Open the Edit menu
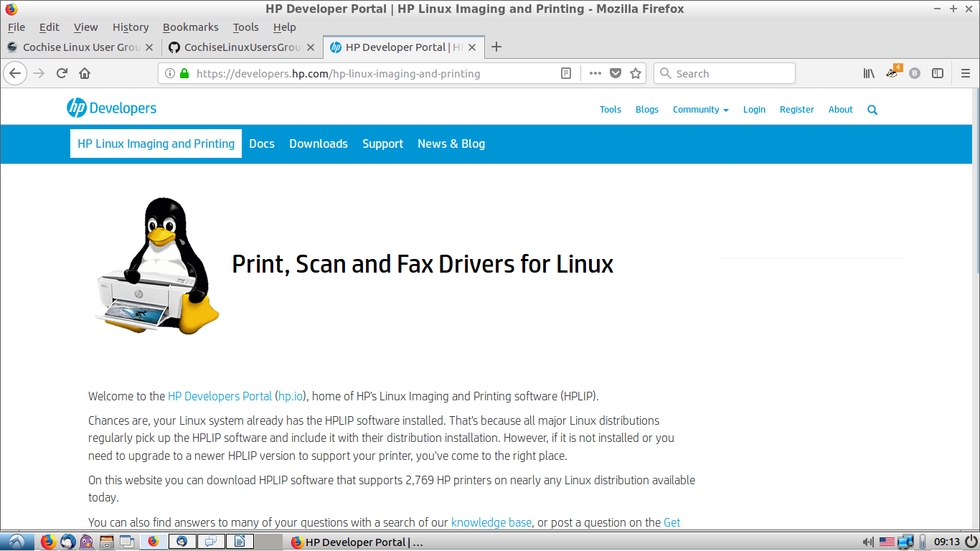Screen dimensions: 980x551 [50, 27]
